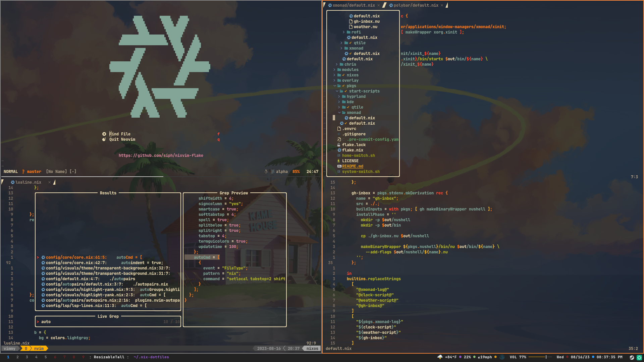The height and width of the screenshot is (362, 644).
Task: Click the weather storm cloud icon
Action: [440, 357]
